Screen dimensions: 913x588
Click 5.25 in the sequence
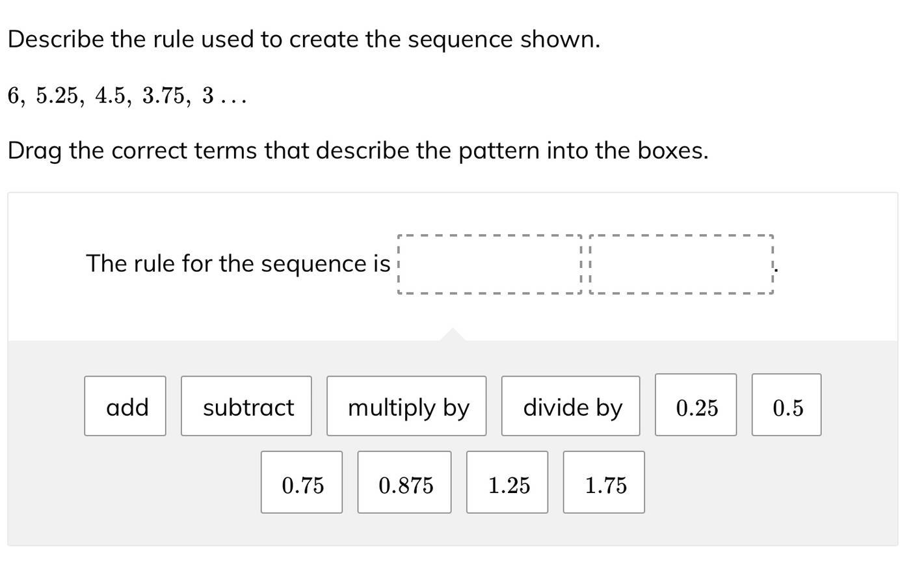point(57,96)
